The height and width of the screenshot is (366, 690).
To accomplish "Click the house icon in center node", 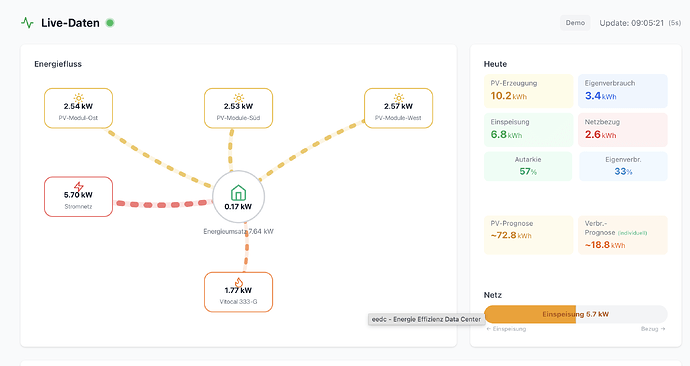I will pos(239,193).
